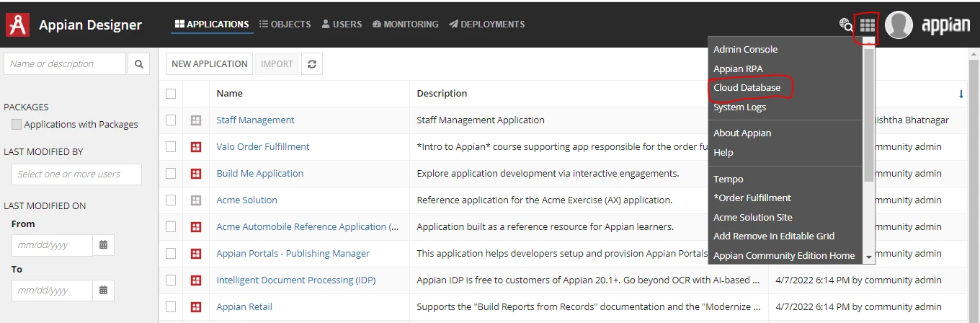This screenshot has height=323, width=980.
Task: Check the Build Me Application row checkbox
Action: pyautogui.click(x=171, y=174)
